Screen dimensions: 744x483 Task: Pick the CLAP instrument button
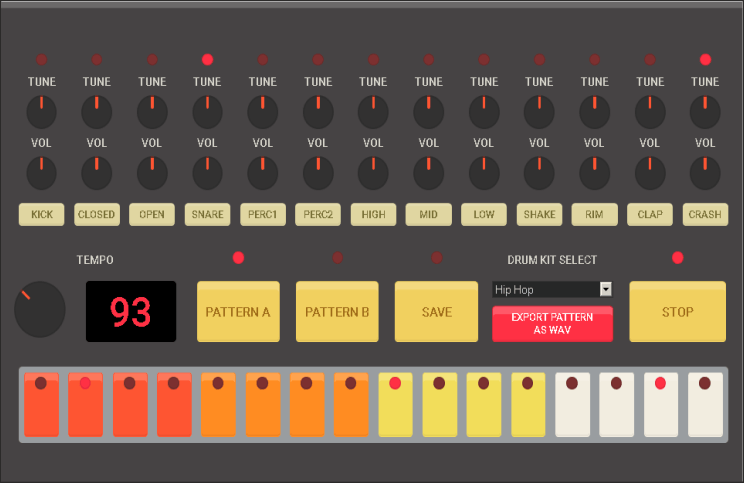650,214
